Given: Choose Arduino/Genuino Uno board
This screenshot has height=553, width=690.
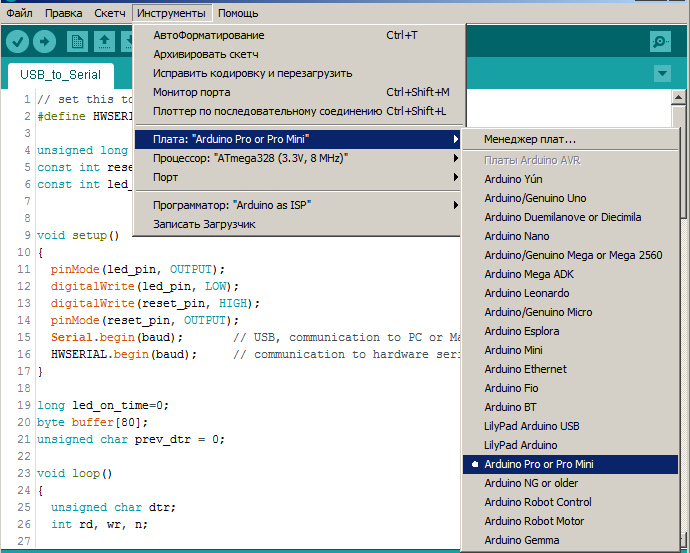Looking at the screenshot, I should pyautogui.click(x=535, y=198).
